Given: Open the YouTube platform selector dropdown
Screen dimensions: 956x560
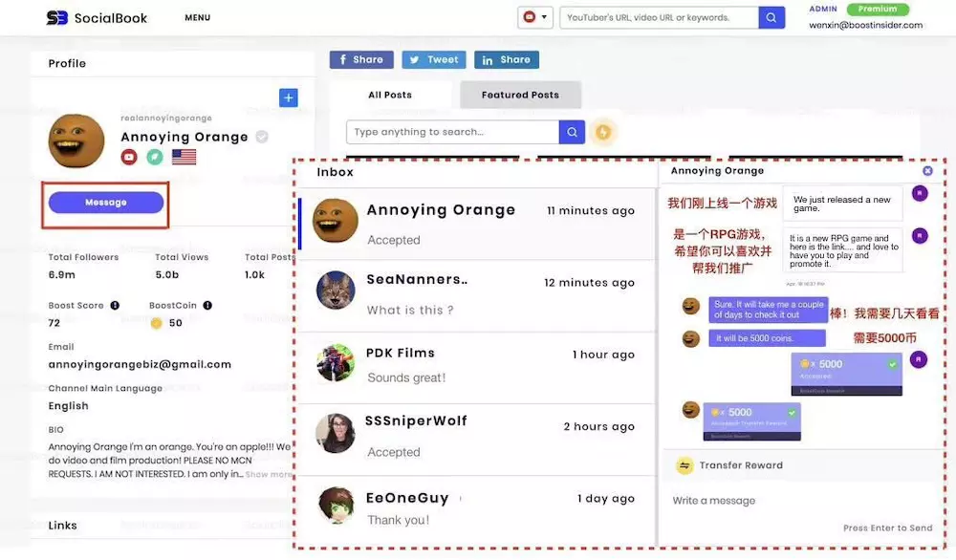Looking at the screenshot, I should [x=535, y=17].
